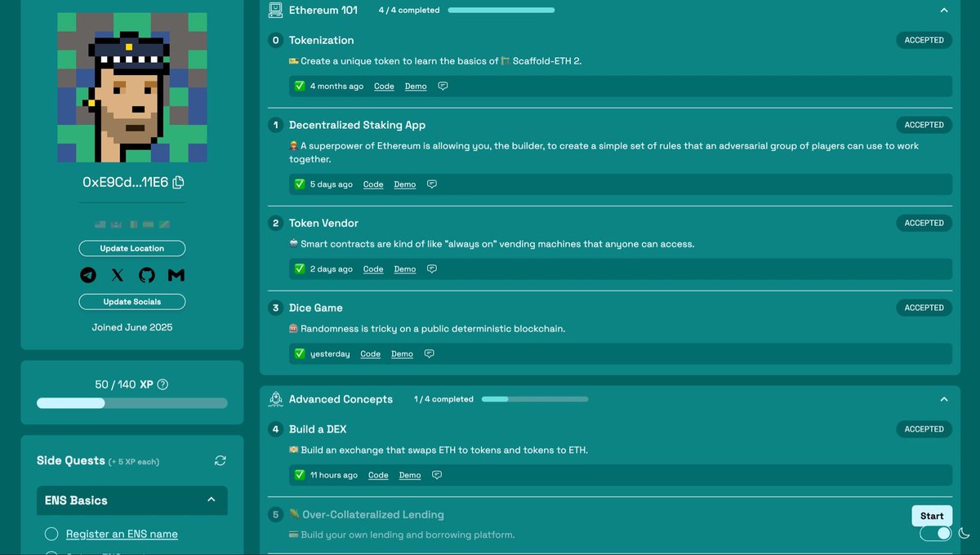
Task: Click the Advanced Concepts section title
Action: [341, 399]
